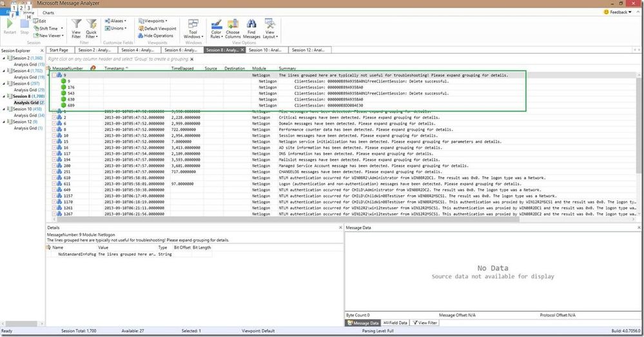Click the icon of message row 1157

(59, 196)
